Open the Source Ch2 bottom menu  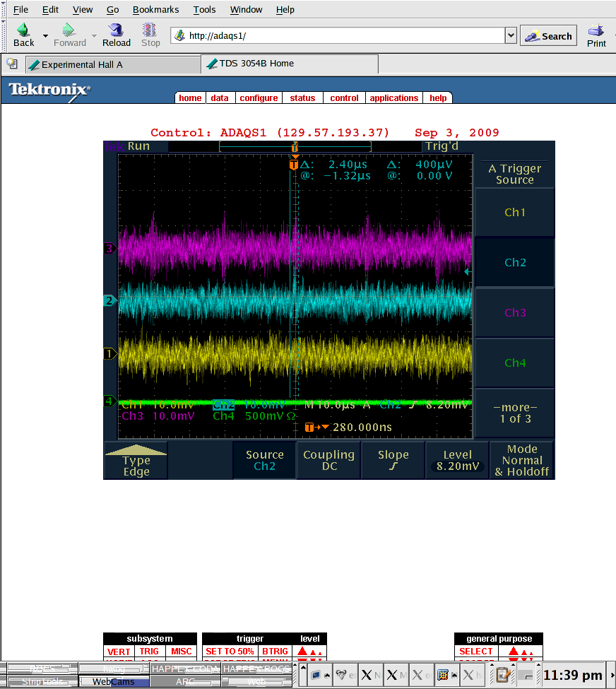click(x=264, y=461)
